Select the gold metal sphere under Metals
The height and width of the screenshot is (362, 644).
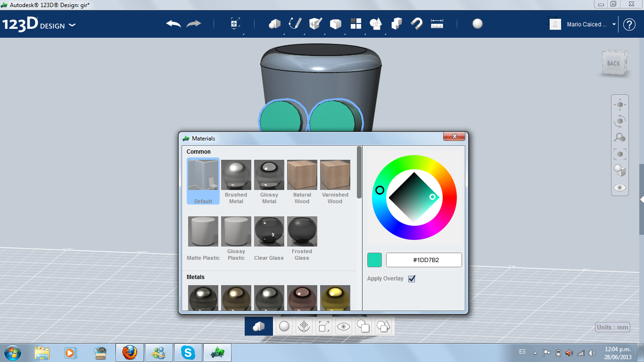(335, 298)
